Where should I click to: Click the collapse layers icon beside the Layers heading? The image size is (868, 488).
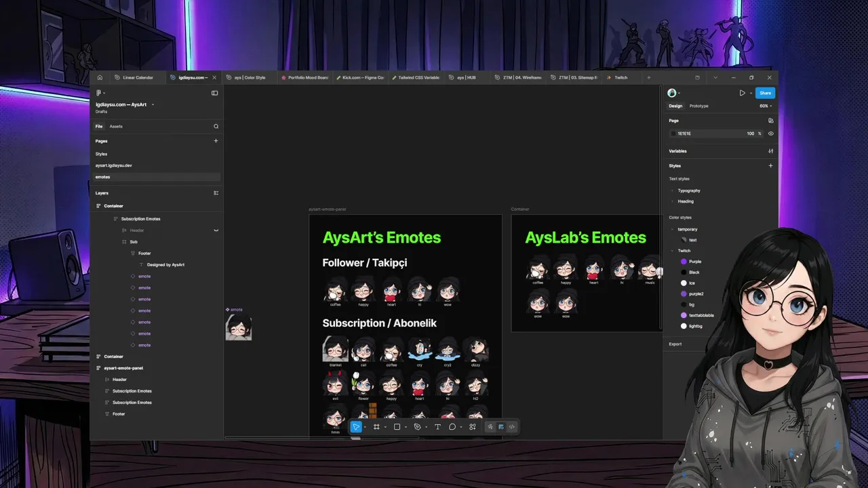pyautogui.click(x=216, y=193)
